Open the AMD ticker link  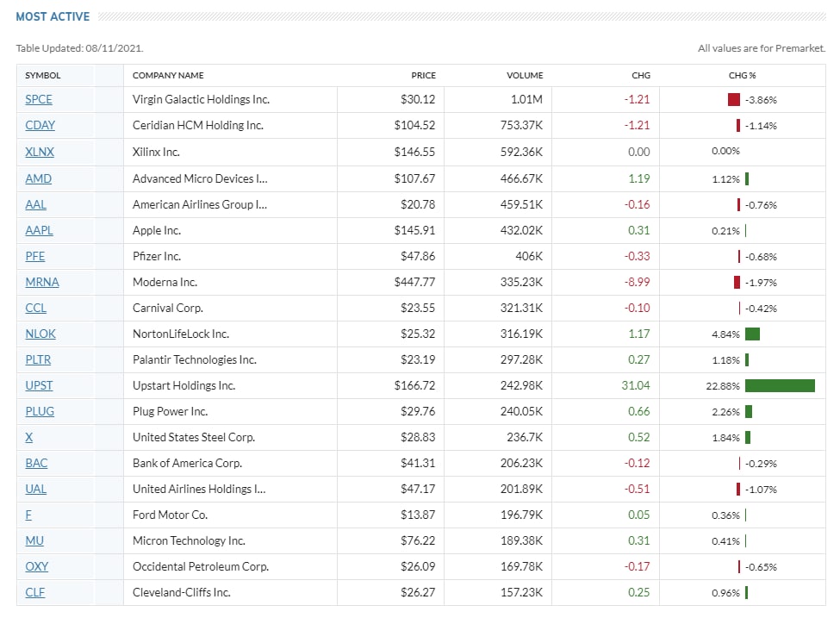pyautogui.click(x=39, y=179)
